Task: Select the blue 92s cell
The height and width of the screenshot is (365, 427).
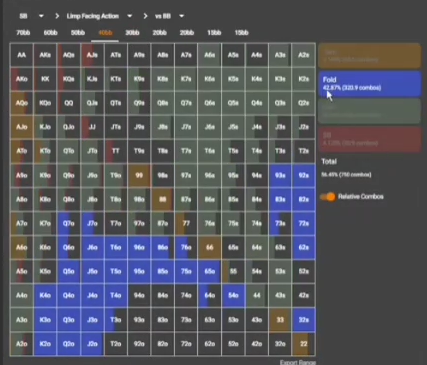Action: [303, 175]
